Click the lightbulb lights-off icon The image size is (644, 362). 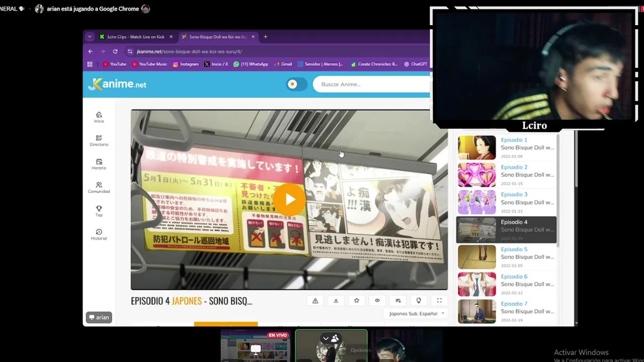pos(419,301)
